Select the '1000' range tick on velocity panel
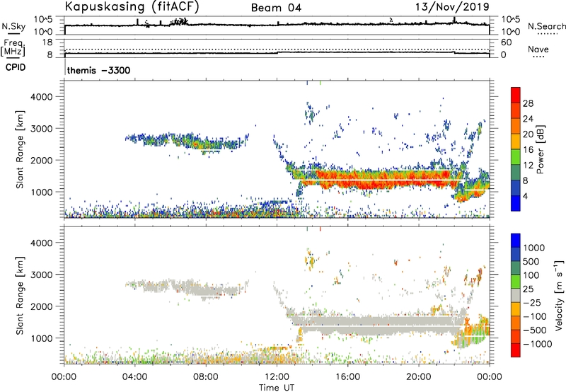 click(x=42, y=338)
